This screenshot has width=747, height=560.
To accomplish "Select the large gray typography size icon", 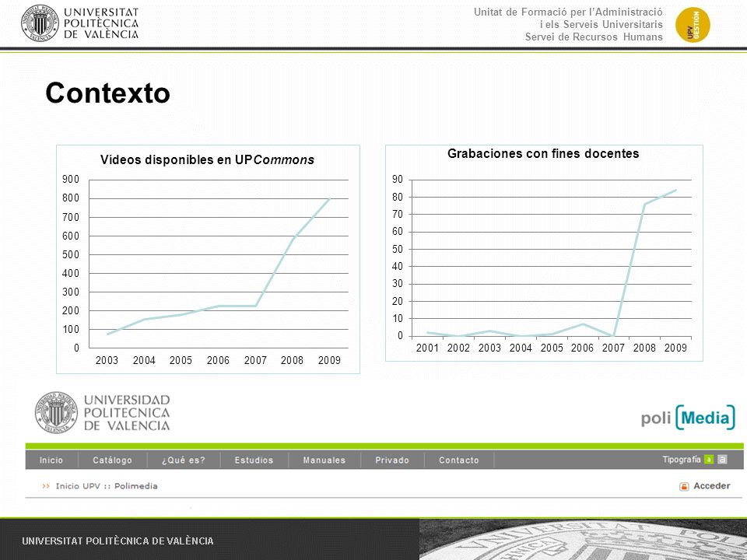I will coord(722,460).
